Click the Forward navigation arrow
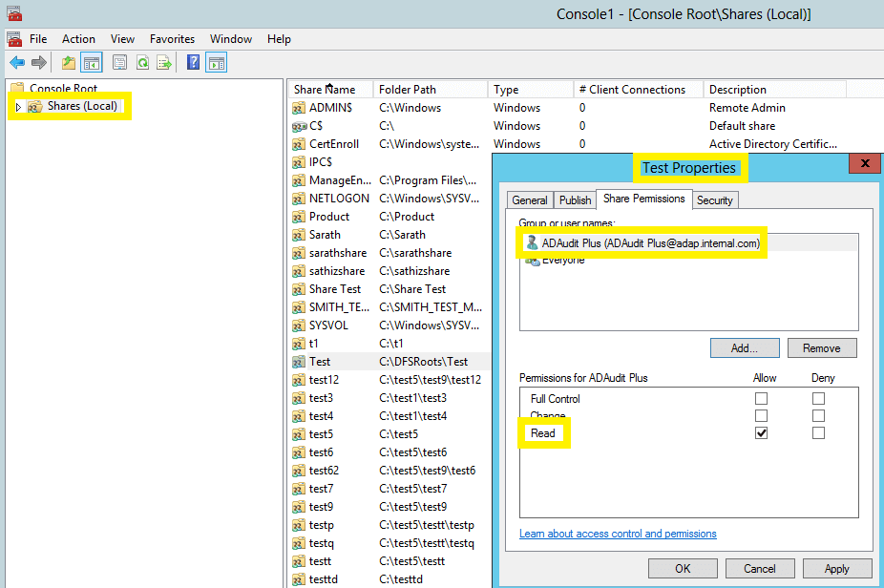Viewport: 884px width, 588px height. click(38, 62)
